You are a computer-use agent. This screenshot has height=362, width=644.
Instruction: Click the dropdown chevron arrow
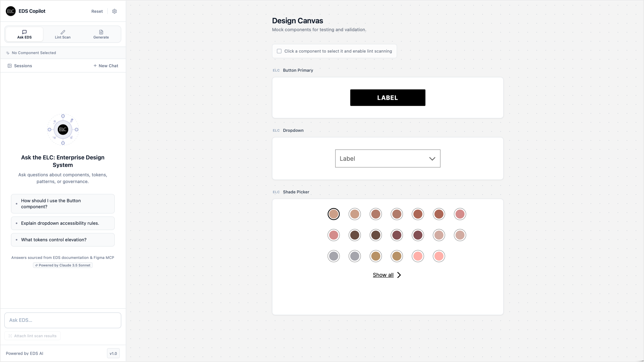(x=432, y=159)
